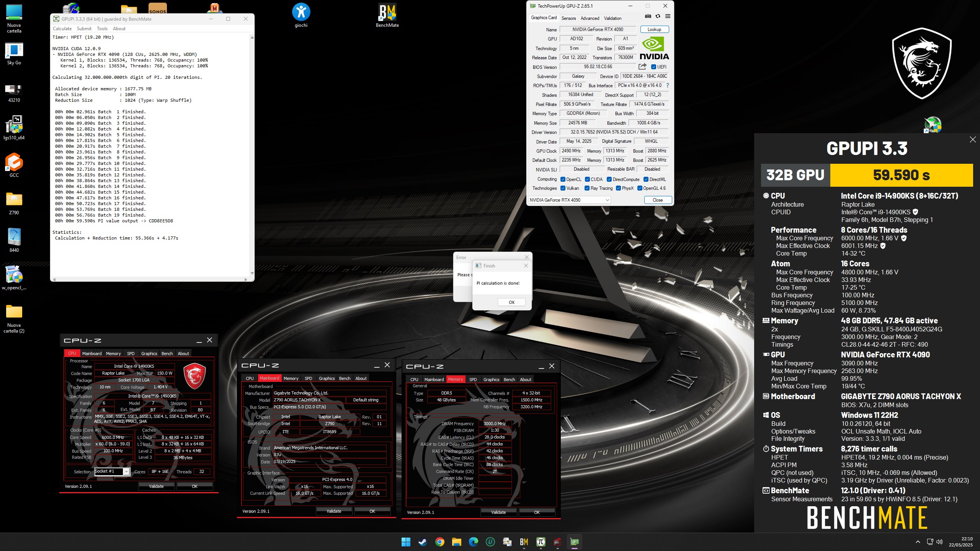Toggle the Vulkan checkbox

[563, 188]
